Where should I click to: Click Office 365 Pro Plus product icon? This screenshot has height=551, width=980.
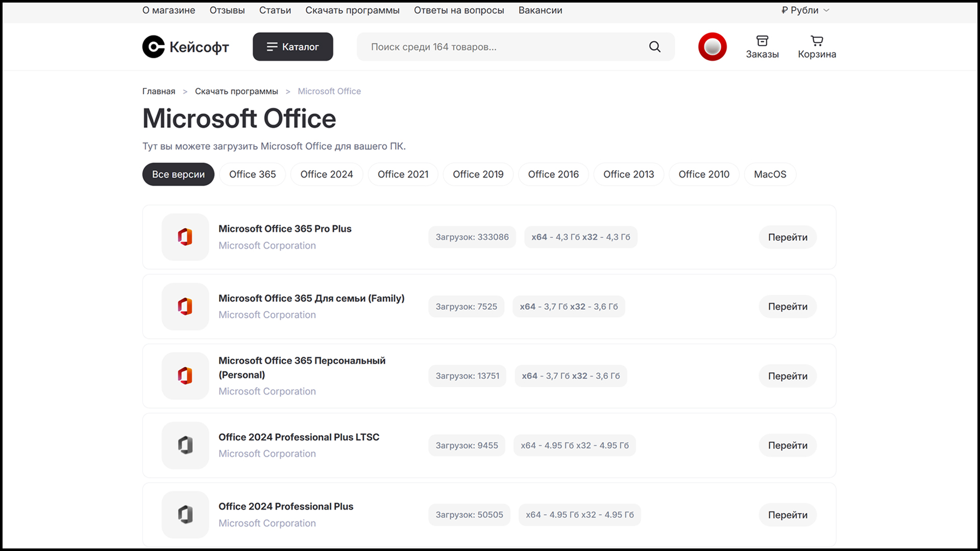click(x=185, y=237)
